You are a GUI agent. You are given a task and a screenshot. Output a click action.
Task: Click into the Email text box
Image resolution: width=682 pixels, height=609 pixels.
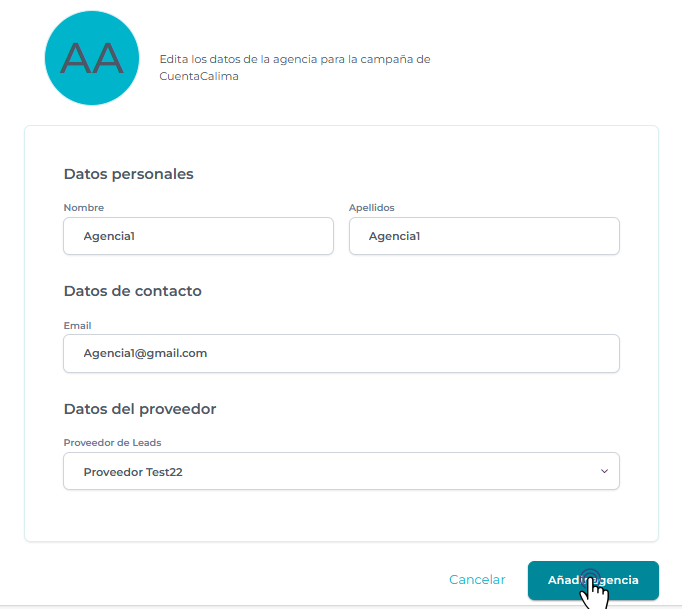point(341,353)
